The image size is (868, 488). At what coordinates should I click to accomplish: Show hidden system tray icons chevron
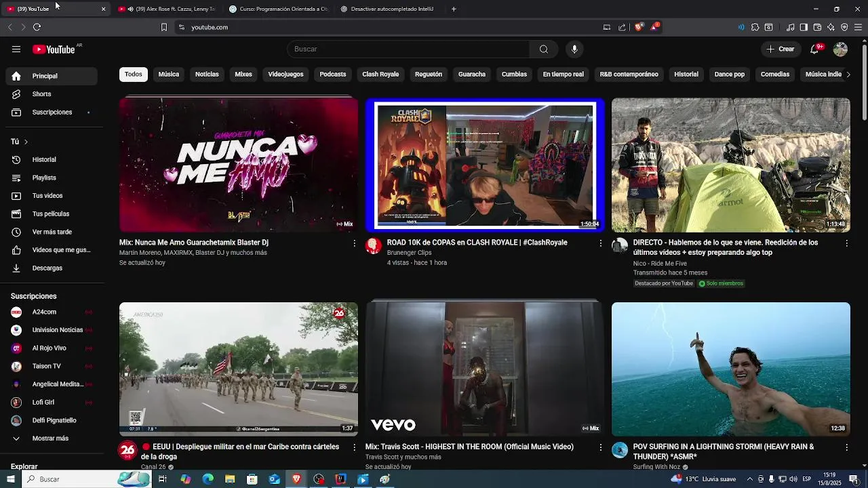coord(750,479)
